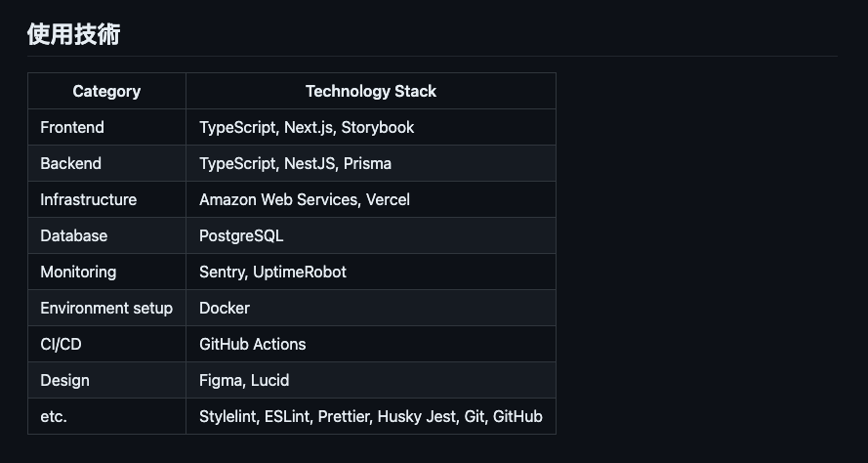Select the Infrastructure category cell
868x463 pixels.
click(106, 199)
